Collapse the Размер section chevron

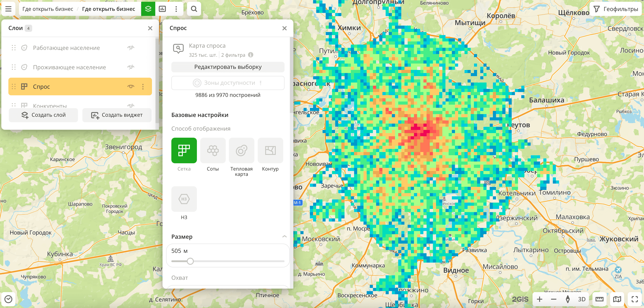click(284, 237)
